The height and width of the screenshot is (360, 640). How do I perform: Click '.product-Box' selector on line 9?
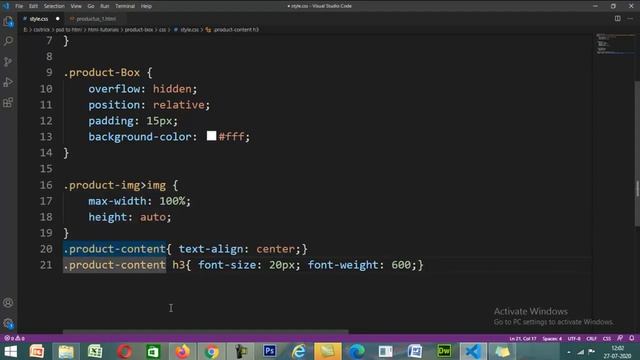(x=102, y=73)
